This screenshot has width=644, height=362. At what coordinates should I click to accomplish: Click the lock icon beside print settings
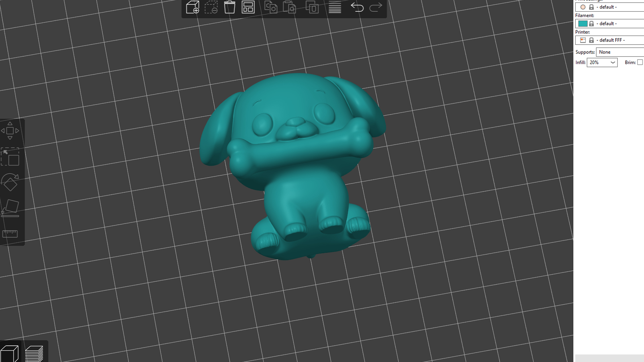591,7
